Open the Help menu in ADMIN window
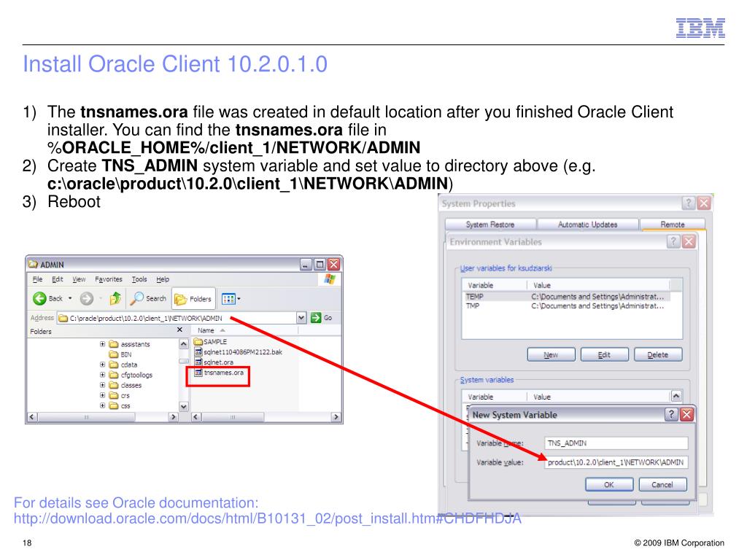 pyautogui.click(x=163, y=279)
